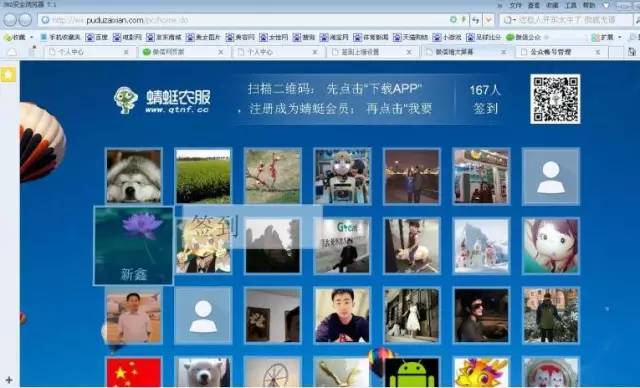Click the yellow star sidebar icon
Image resolution: width=640 pixels, height=388 pixels.
(x=8, y=75)
